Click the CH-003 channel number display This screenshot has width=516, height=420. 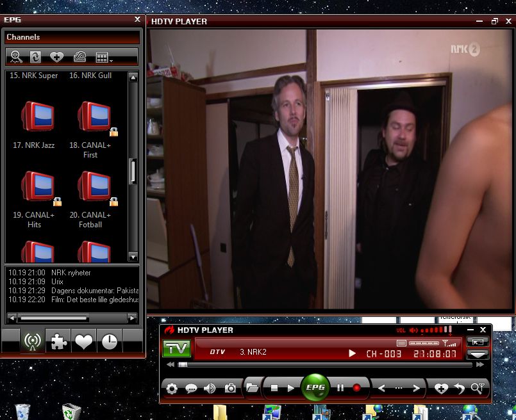pos(384,353)
